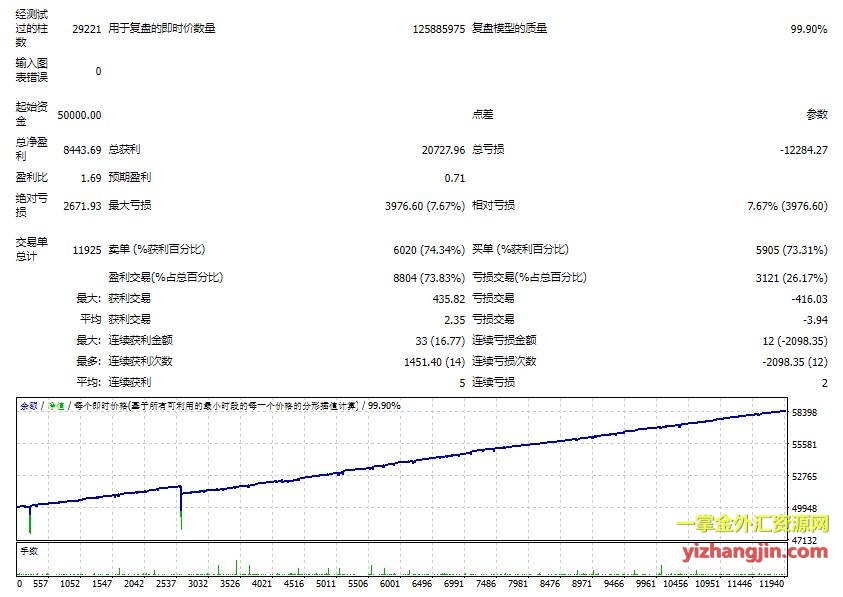843x597 pixels.
Task: Click the 总获利 label
Action: tap(124, 149)
